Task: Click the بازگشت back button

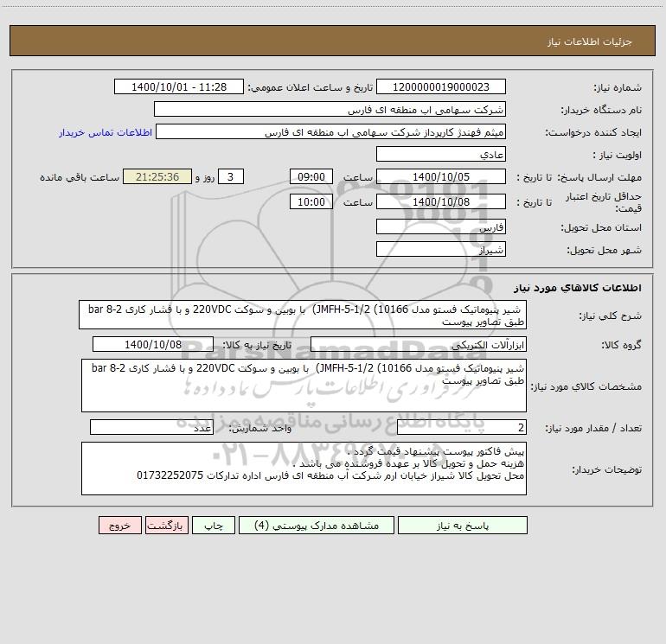Action: (x=166, y=526)
